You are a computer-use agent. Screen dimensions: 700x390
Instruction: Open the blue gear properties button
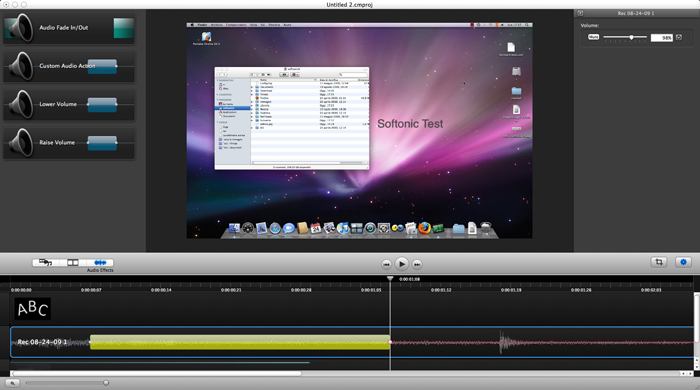coord(683,262)
